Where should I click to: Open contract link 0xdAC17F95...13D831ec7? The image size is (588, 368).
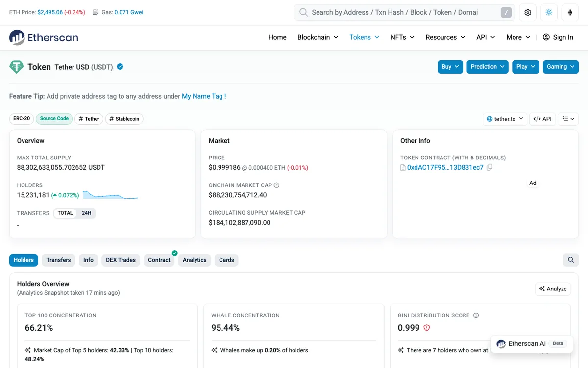tap(445, 167)
